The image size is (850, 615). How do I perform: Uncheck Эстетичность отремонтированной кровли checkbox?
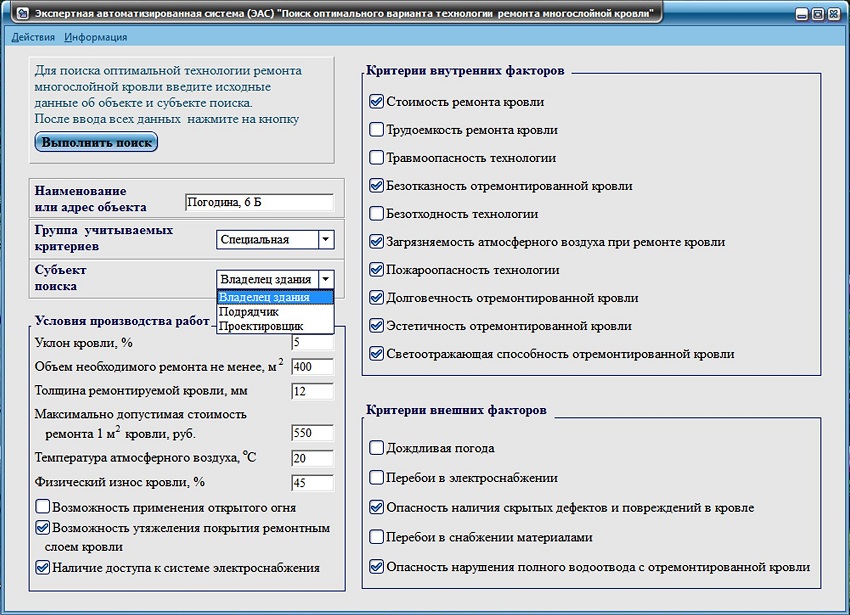tap(376, 325)
